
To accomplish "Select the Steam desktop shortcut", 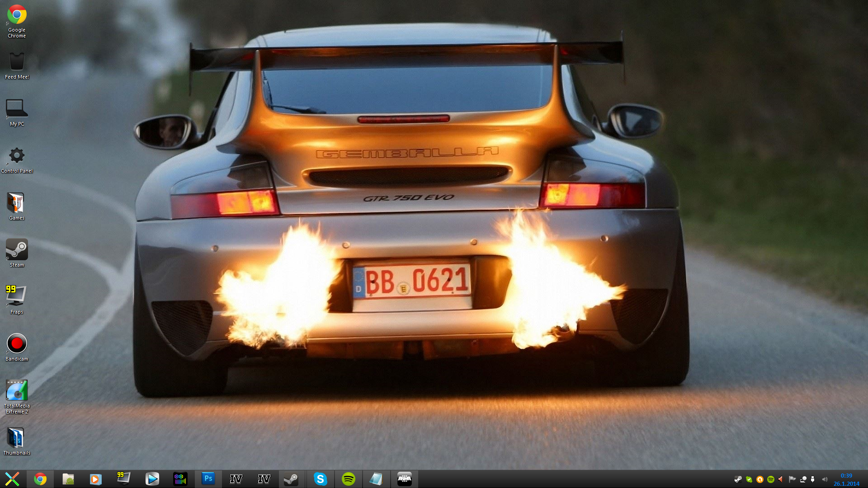I will pos(17,253).
